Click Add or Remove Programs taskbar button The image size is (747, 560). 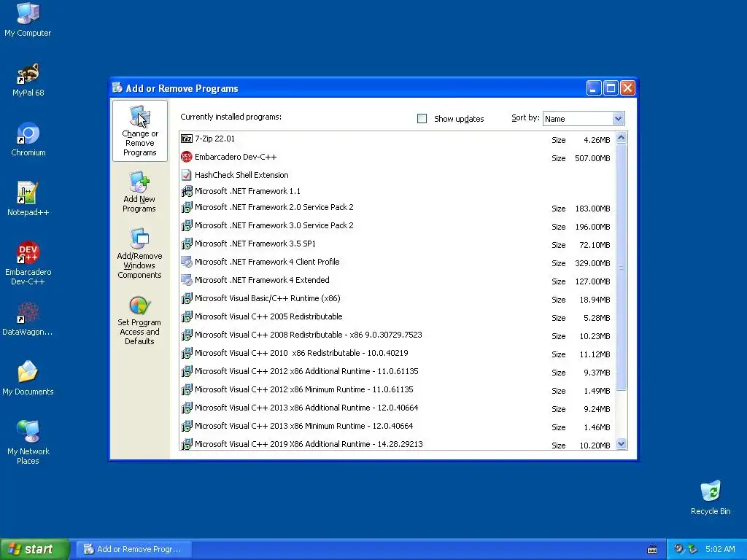coord(134,549)
